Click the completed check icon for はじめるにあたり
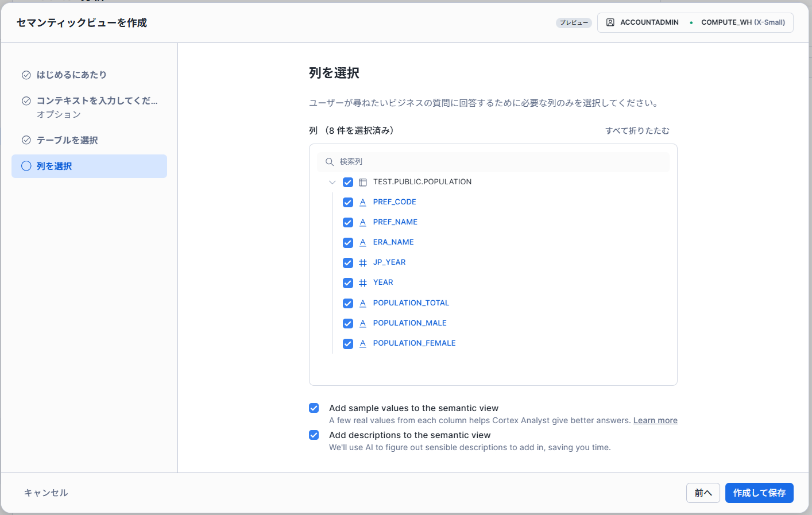The height and width of the screenshot is (515, 812). (x=26, y=75)
